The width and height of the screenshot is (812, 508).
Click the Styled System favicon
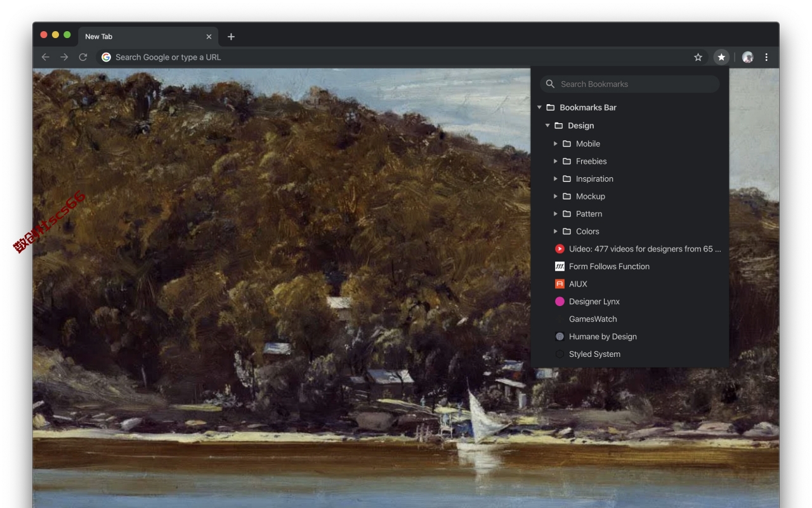[x=560, y=354]
